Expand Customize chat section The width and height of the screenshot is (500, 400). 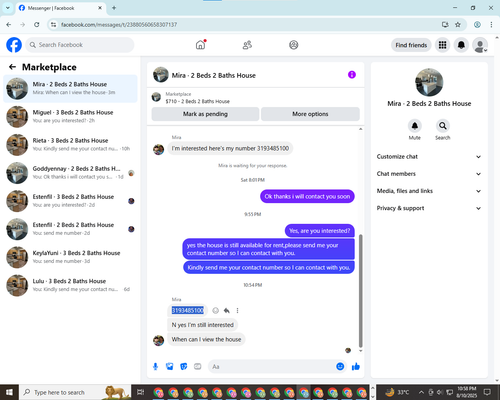[x=429, y=157]
